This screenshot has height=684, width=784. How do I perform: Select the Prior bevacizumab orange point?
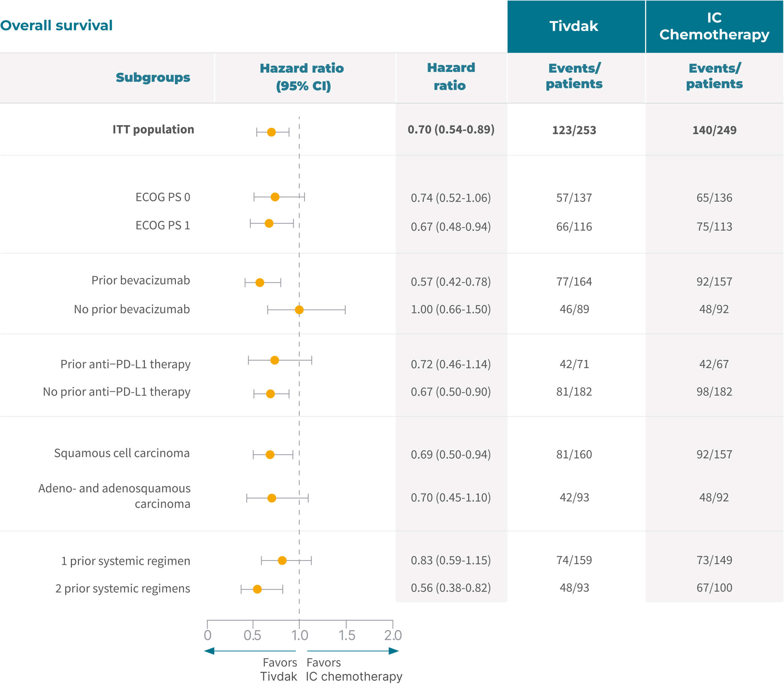259,282
